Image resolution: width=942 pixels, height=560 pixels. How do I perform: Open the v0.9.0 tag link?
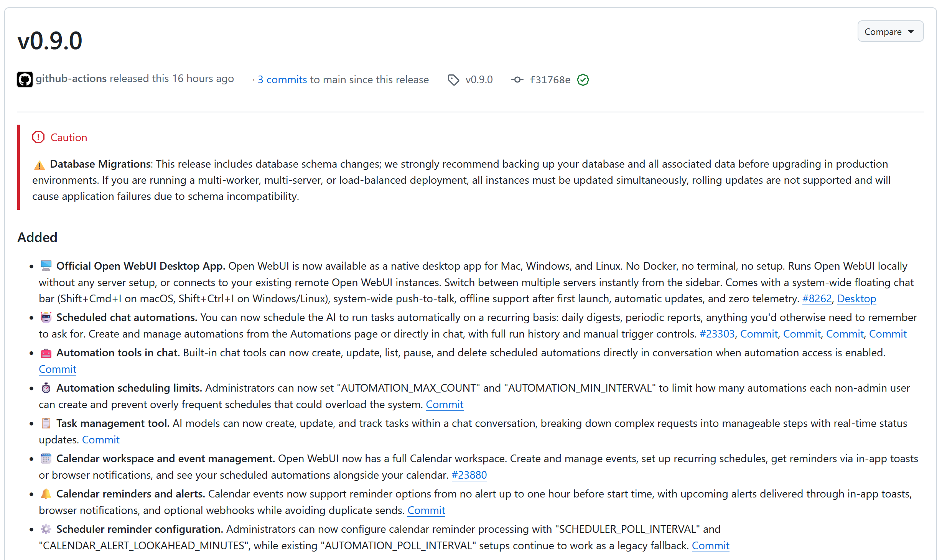[x=479, y=80]
